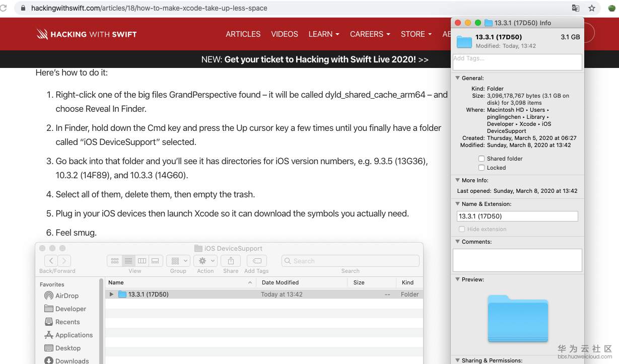Open the STORE dropdown menu
Image resolution: width=619 pixels, height=364 pixels.
click(x=416, y=34)
